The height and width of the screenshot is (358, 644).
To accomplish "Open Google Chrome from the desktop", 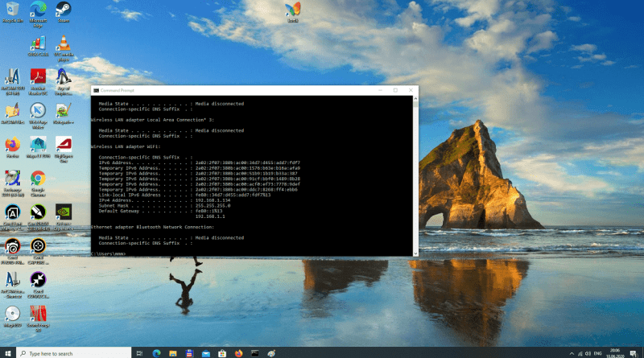I will (37, 179).
